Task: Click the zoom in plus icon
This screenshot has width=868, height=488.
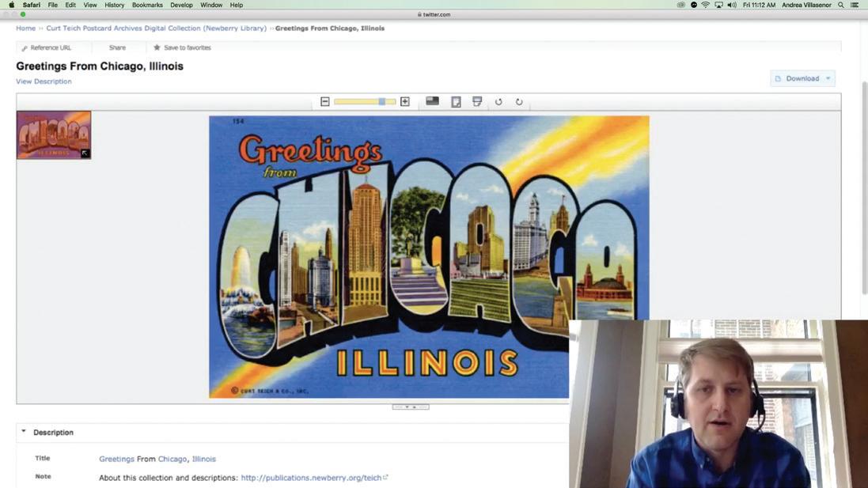Action: pyautogui.click(x=405, y=102)
